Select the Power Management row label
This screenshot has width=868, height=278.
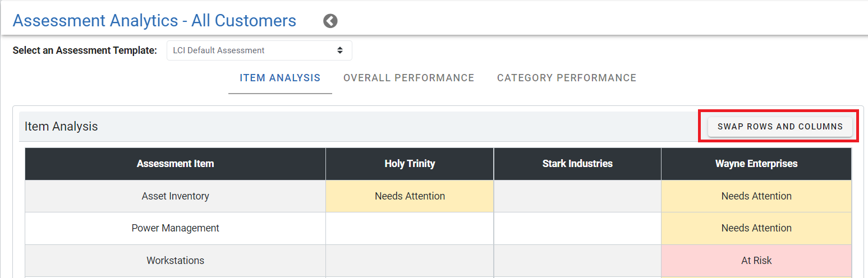(x=175, y=228)
